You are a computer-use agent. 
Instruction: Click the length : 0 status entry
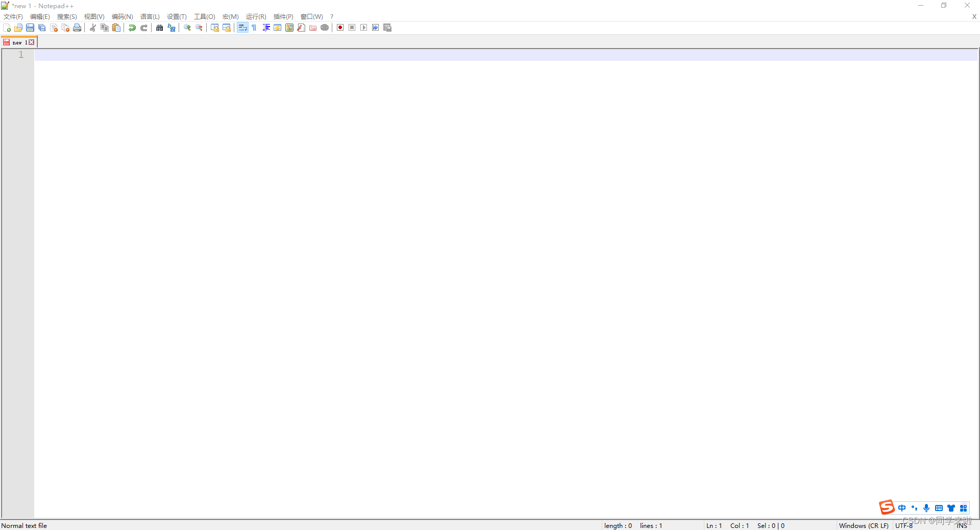(x=618, y=525)
